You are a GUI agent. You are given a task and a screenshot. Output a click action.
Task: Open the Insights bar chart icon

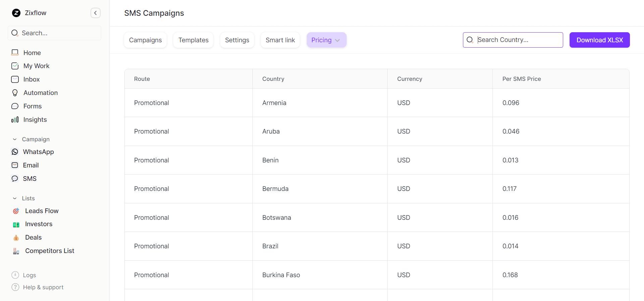15,120
